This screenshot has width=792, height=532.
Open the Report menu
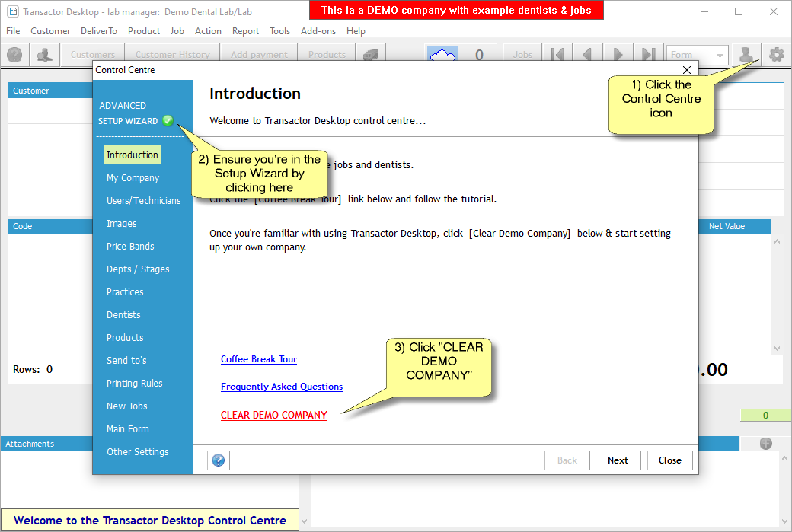[x=245, y=31]
